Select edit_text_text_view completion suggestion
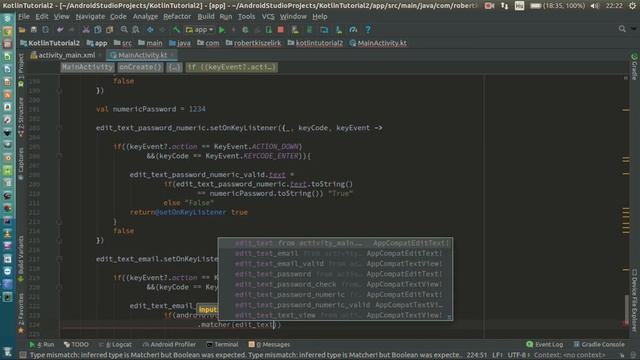The width and height of the screenshot is (640, 360). pyautogui.click(x=336, y=315)
